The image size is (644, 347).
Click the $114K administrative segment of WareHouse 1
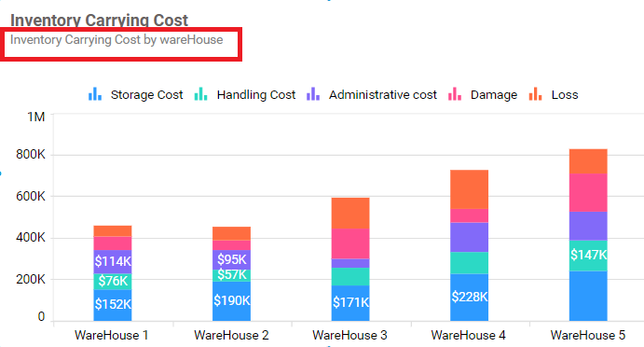[x=113, y=262]
